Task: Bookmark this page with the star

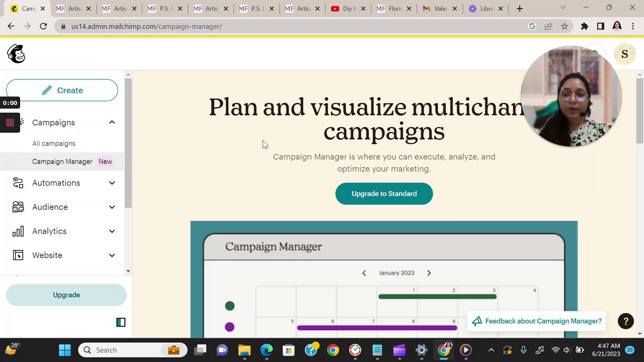Action: (565, 26)
